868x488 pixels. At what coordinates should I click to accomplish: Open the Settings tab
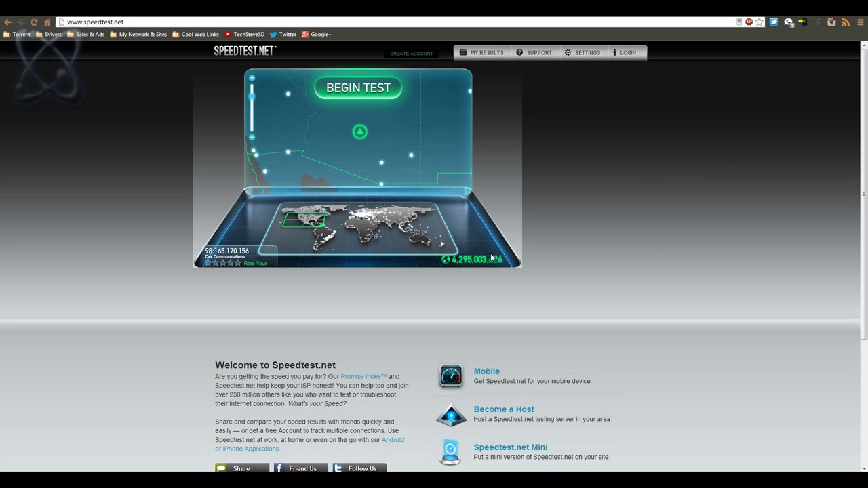[583, 53]
